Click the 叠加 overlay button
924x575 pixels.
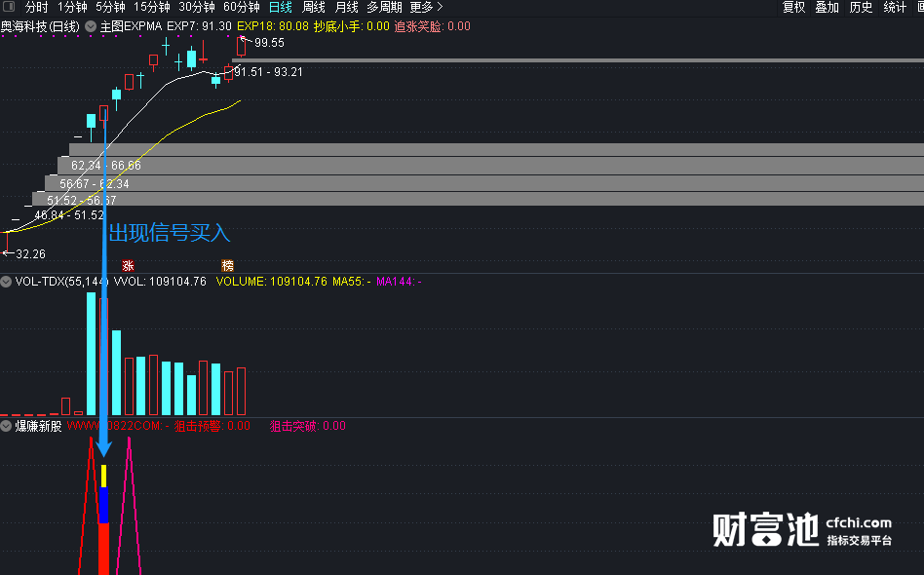click(x=827, y=7)
